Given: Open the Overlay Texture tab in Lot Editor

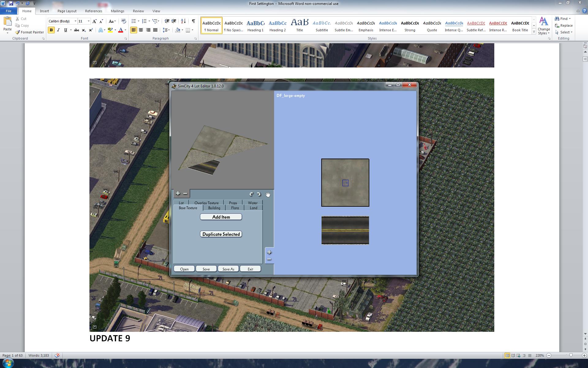Looking at the screenshot, I should (206, 203).
